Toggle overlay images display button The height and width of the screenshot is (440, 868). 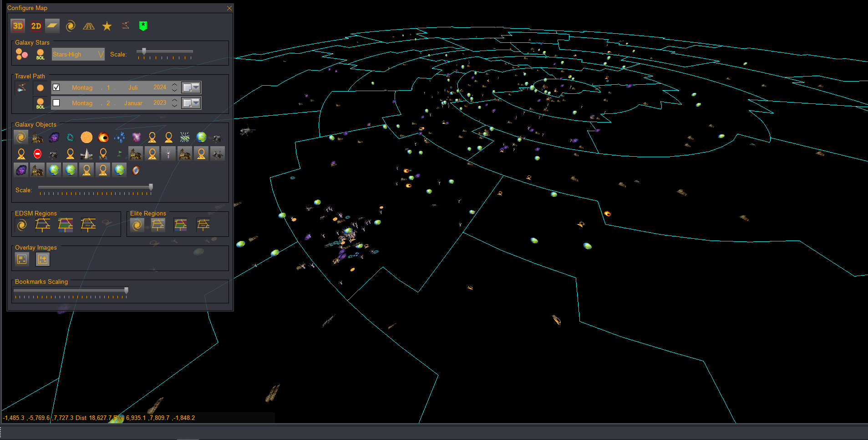tap(22, 259)
